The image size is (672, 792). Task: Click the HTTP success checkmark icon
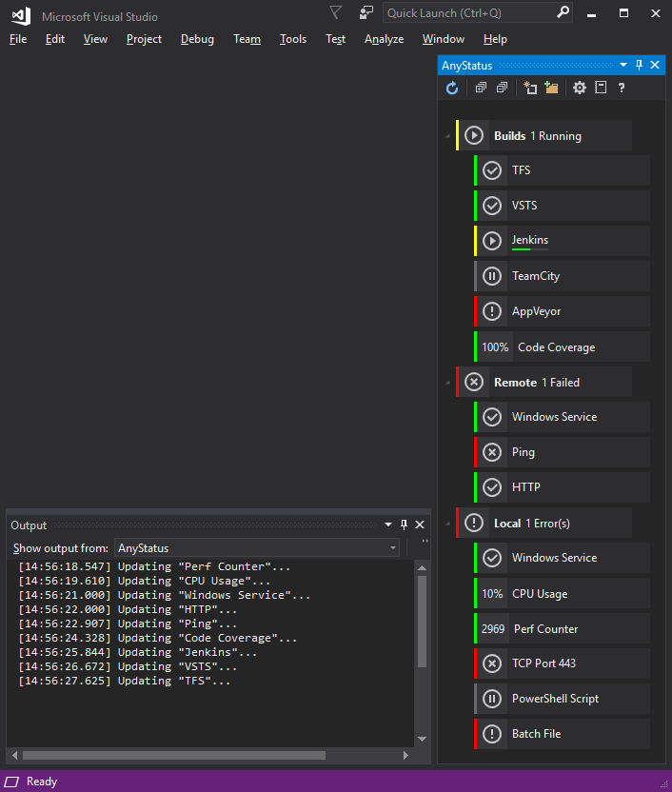pyautogui.click(x=492, y=487)
